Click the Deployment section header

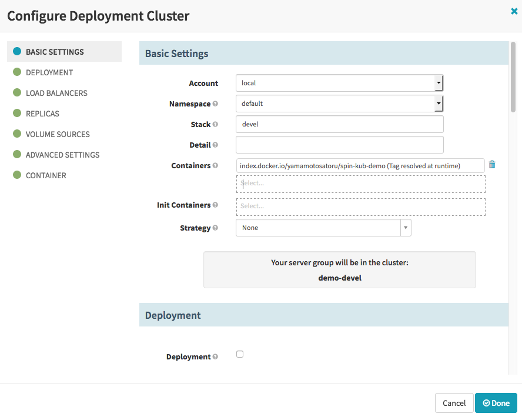tap(324, 315)
